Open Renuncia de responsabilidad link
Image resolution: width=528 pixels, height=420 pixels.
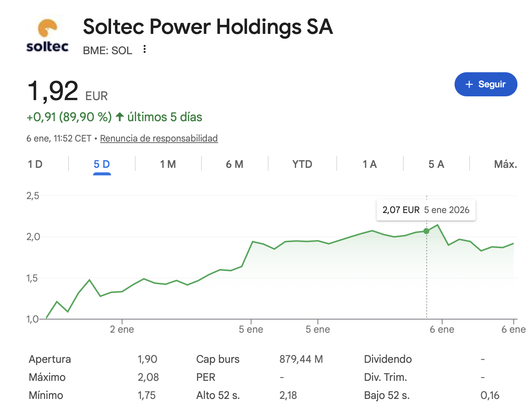click(159, 138)
